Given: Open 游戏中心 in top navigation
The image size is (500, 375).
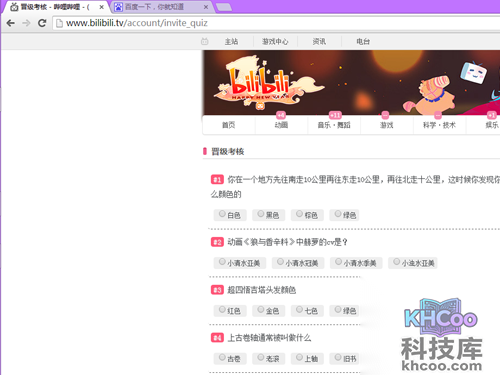Looking at the screenshot, I should (275, 41).
